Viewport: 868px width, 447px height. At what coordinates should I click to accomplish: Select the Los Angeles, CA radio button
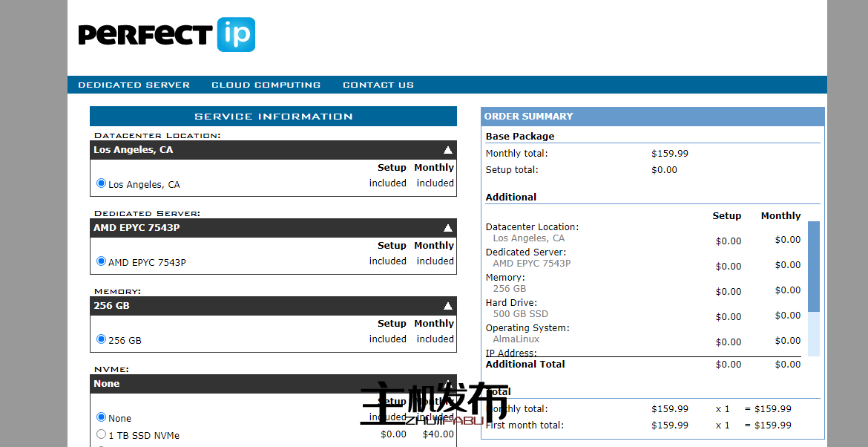pos(102,183)
